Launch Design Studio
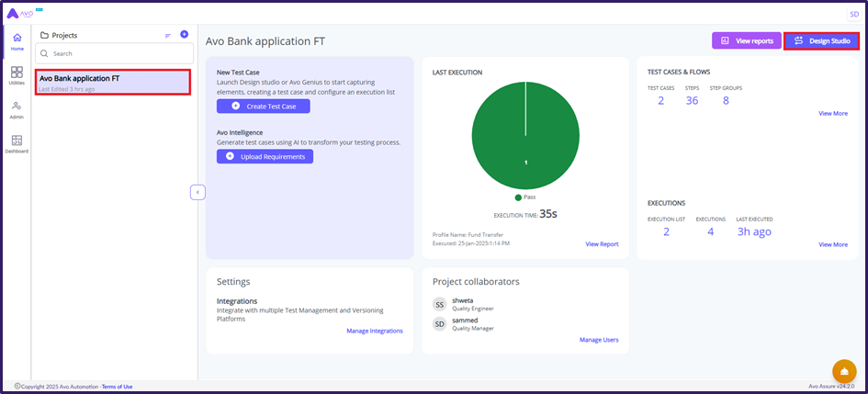 coord(821,41)
